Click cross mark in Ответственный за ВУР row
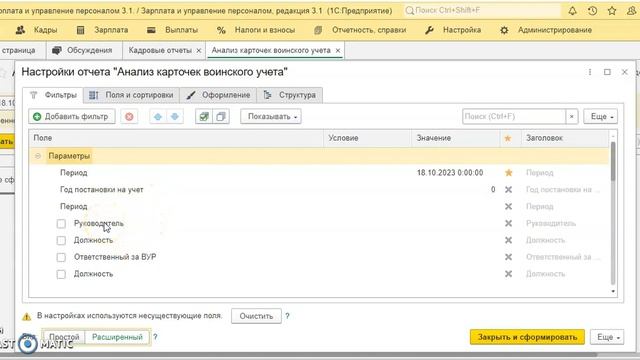Screen dimensions: 640x360 (508, 257)
